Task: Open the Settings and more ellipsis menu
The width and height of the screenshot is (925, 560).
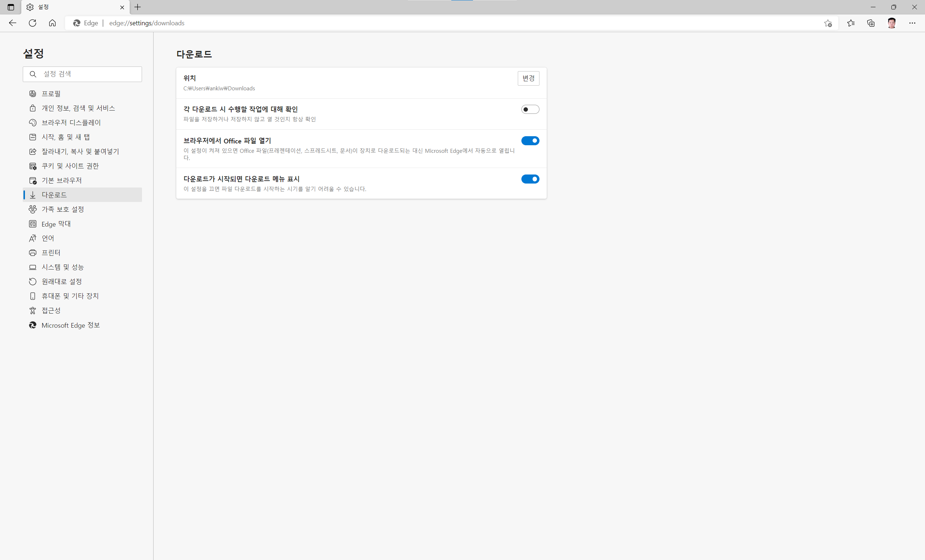Action: click(x=912, y=23)
